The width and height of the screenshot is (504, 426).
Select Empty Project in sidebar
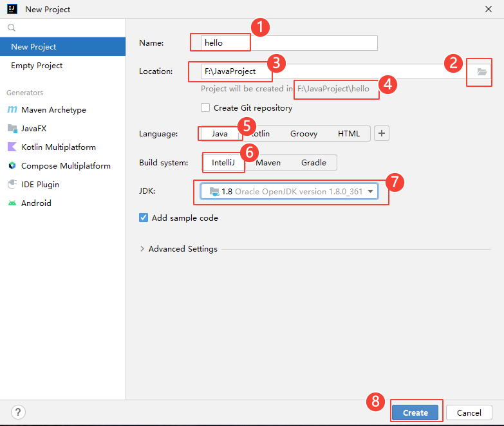[x=62, y=66]
